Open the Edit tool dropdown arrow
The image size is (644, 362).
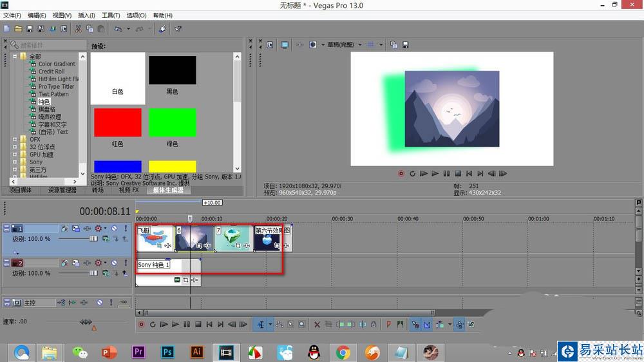270,325
